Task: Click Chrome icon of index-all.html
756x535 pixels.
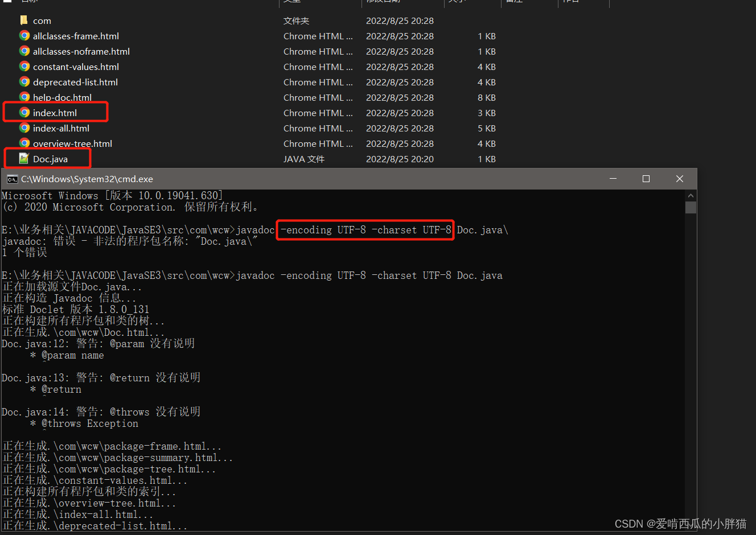Action: coord(24,128)
